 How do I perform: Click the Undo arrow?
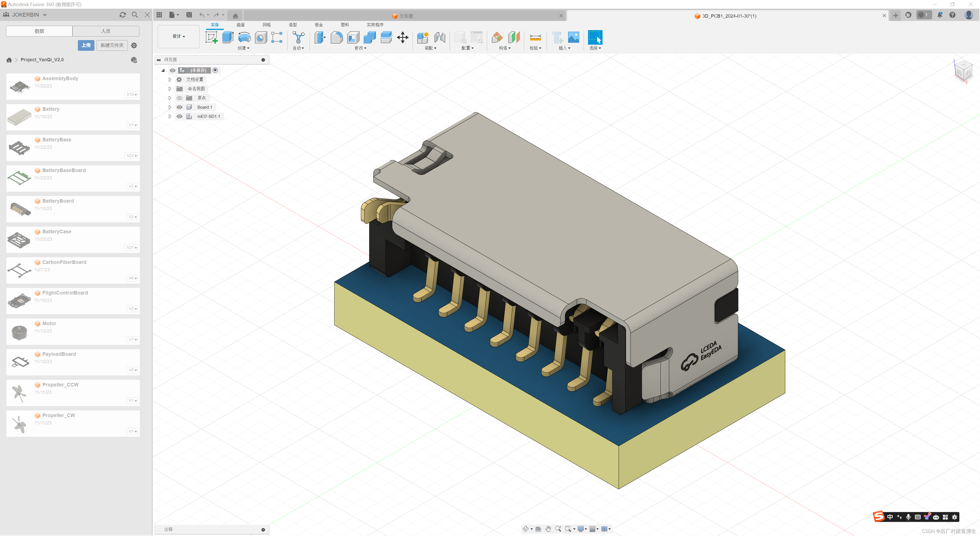pos(202,15)
